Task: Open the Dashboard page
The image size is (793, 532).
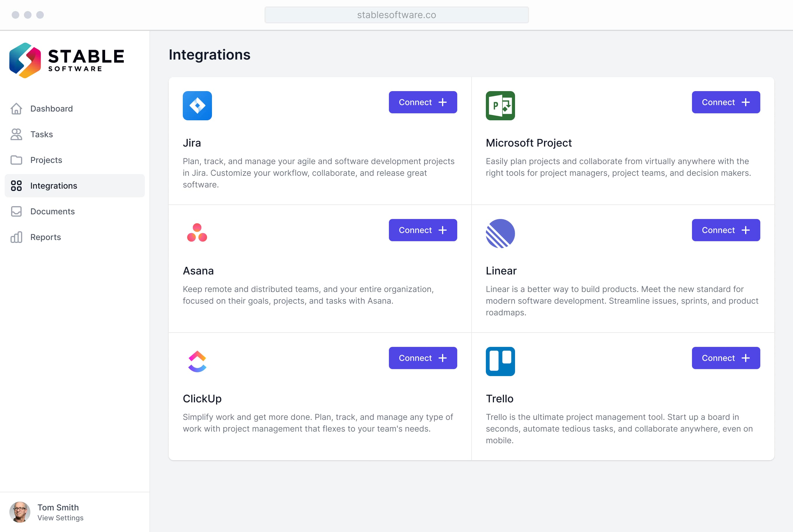Action: tap(75, 109)
